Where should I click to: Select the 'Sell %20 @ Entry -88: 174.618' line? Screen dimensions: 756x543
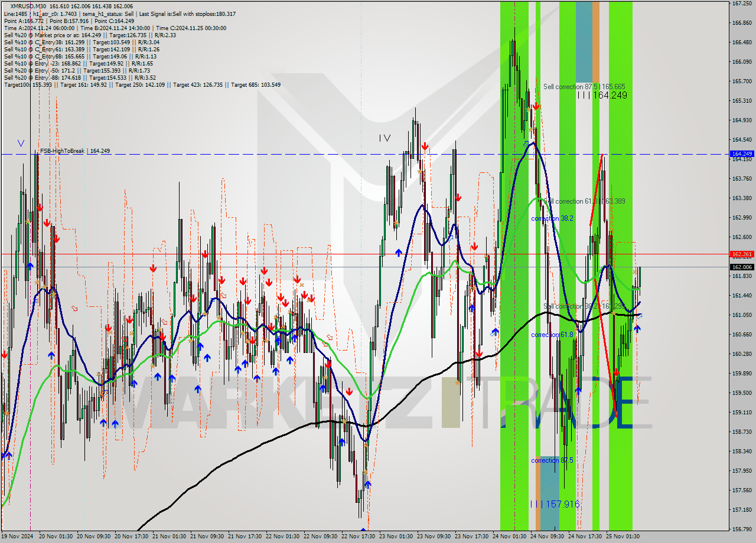pyautogui.click(x=80, y=77)
